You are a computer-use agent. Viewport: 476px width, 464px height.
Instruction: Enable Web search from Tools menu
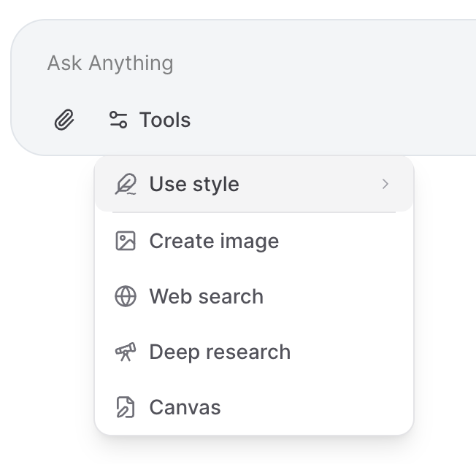[x=254, y=296]
